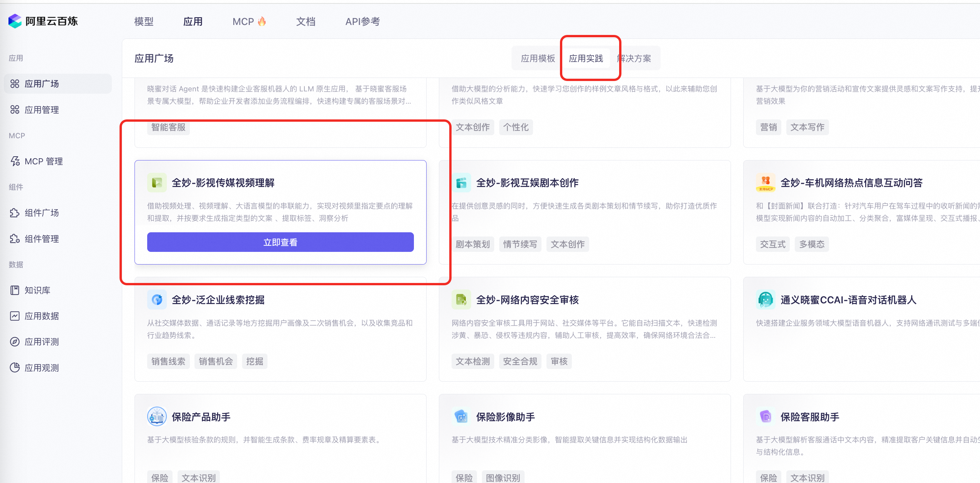The image size is (980, 483).
Task: Click the 个性化 tag
Action: [x=516, y=127]
